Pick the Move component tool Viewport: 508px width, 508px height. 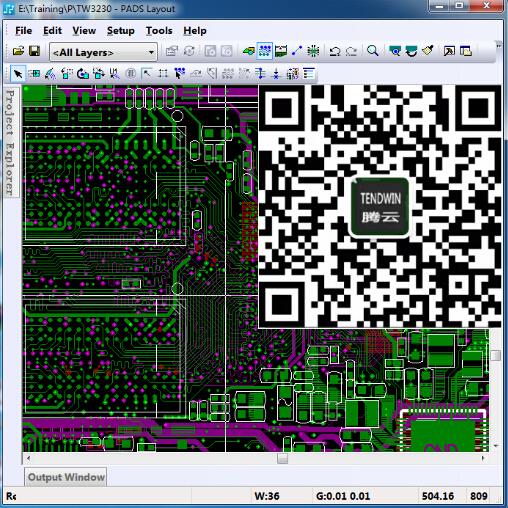[x=34, y=74]
